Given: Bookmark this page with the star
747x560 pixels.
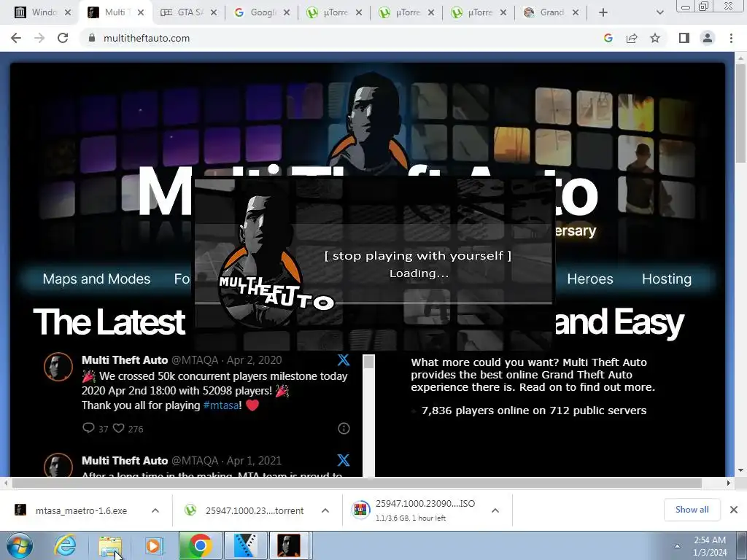Looking at the screenshot, I should coord(655,38).
